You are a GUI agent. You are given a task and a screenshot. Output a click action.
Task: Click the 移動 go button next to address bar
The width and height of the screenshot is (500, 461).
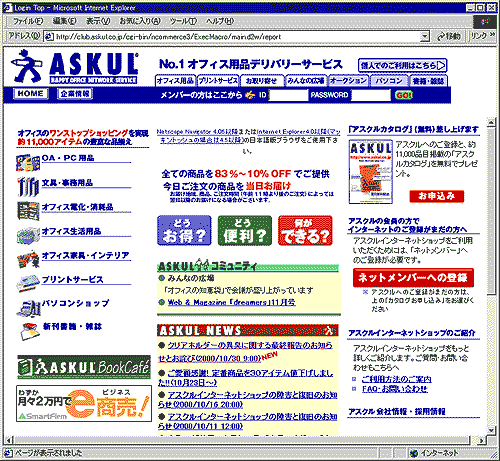(x=449, y=36)
